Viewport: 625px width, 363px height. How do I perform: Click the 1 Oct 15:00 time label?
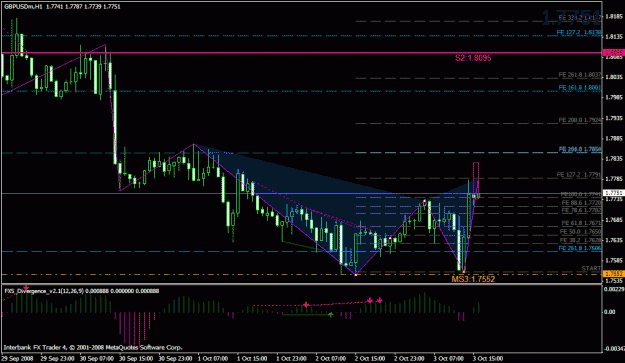point(252,358)
